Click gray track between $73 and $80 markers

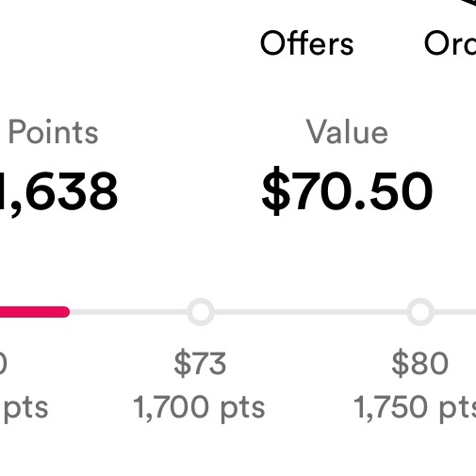(x=311, y=312)
